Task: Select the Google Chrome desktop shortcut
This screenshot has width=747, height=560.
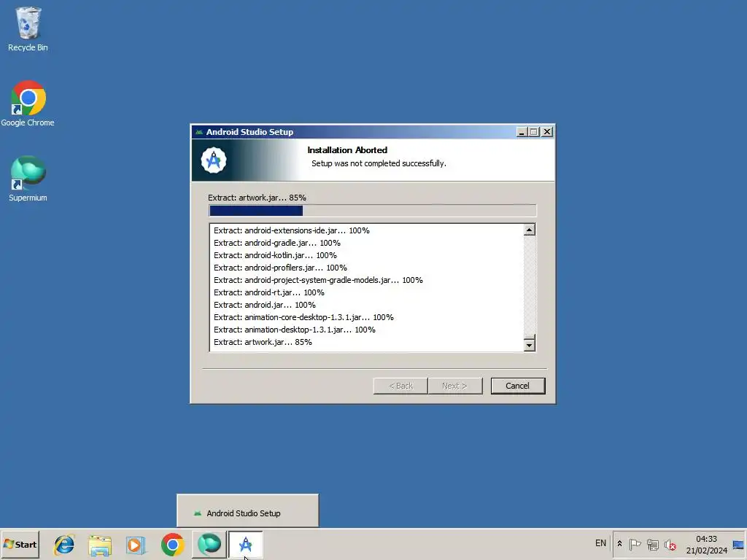Action: [28, 104]
